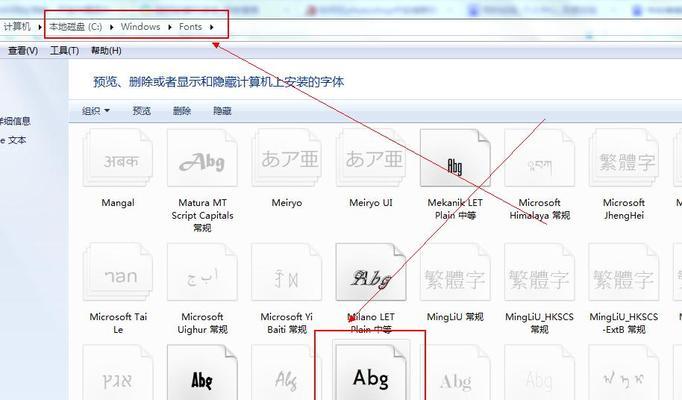
Task: Select the bottom-row font icon with Hebrew preview
Action: coord(118,374)
